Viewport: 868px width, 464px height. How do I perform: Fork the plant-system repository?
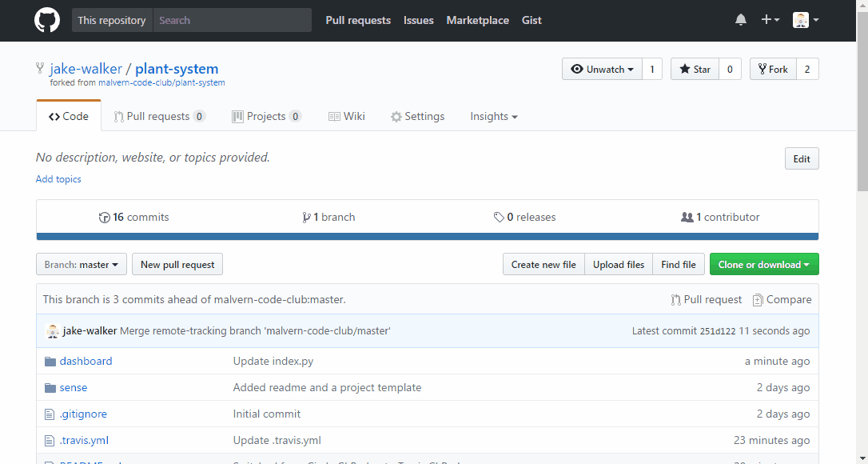pyautogui.click(x=773, y=70)
